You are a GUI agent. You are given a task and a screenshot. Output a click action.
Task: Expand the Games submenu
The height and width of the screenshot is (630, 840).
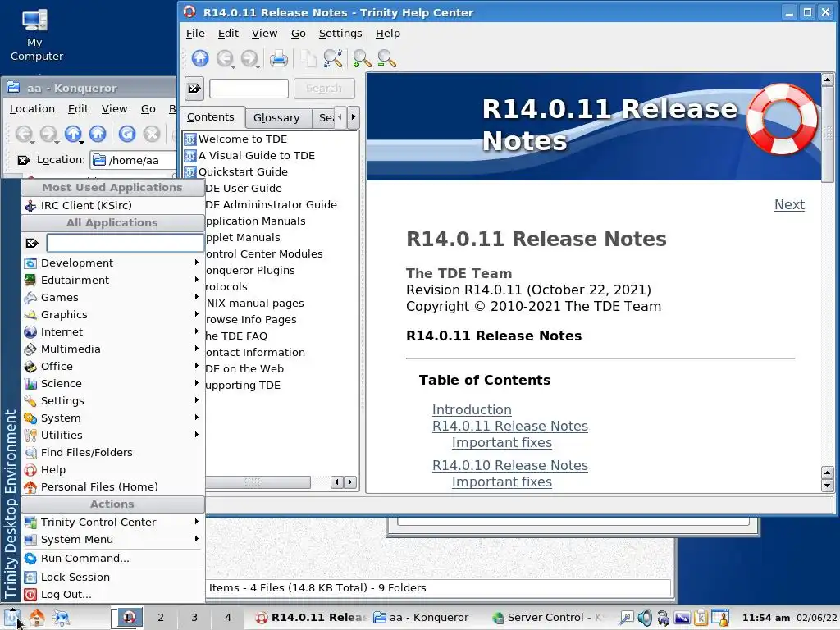112,297
